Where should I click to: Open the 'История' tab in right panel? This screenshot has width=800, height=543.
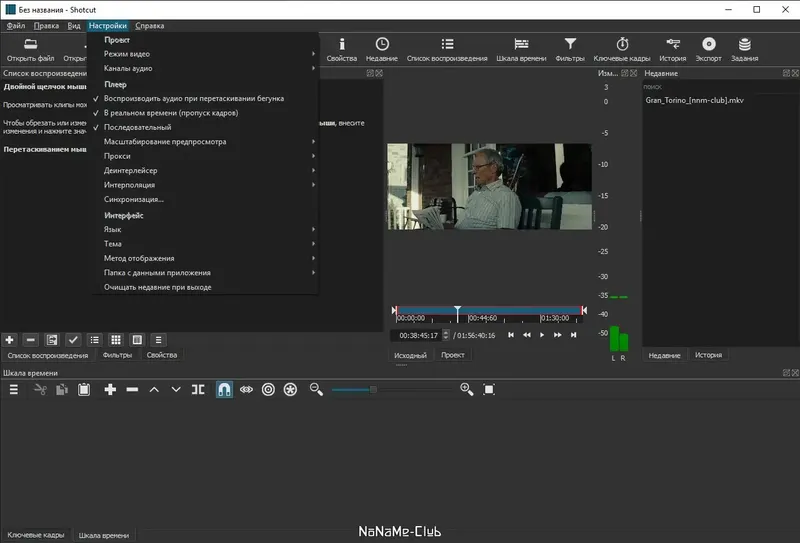point(708,355)
